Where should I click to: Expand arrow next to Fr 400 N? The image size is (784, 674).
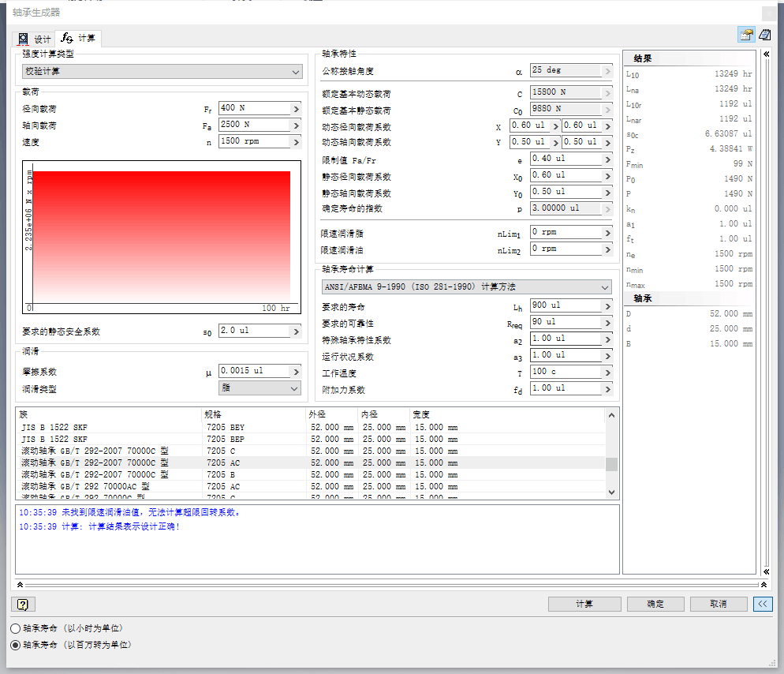[x=297, y=109]
